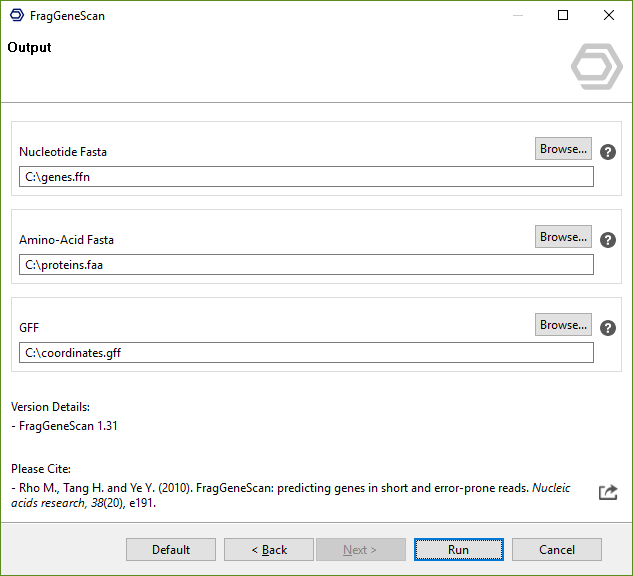Click the citation export icon
The image size is (633, 576).
pos(608,492)
